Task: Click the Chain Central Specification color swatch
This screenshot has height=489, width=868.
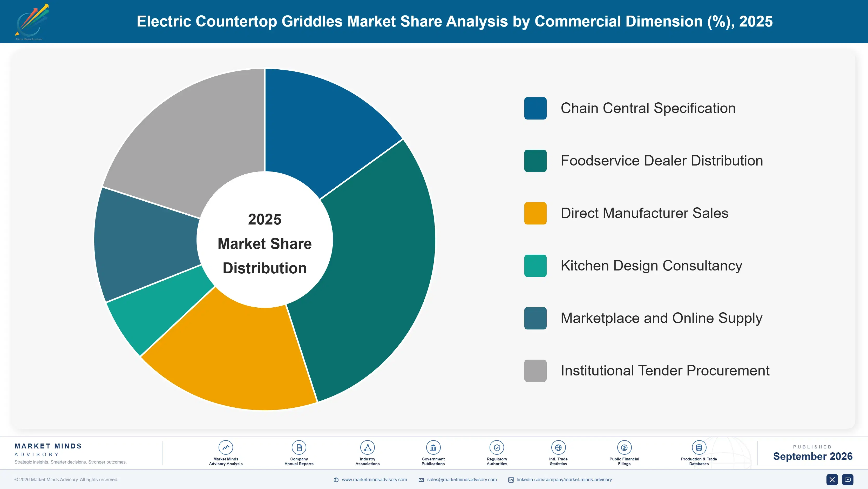Action: (x=535, y=108)
